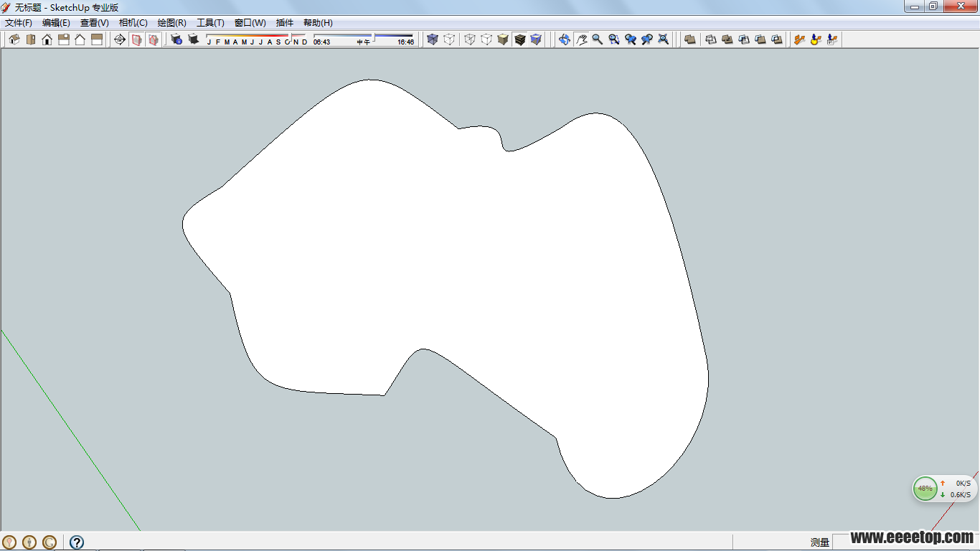The image size is (980, 551).
Task: Click the Zoom Extents icon
Action: [x=663, y=39]
